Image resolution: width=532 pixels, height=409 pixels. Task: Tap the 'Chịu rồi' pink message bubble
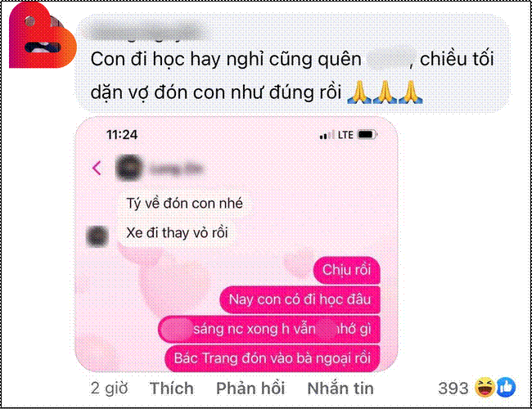[346, 270]
